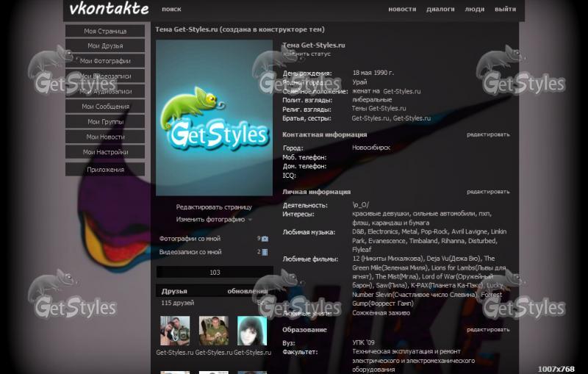Open the GetStyles profile avatar image
The height and width of the screenshot is (374, 588).
pos(214,118)
